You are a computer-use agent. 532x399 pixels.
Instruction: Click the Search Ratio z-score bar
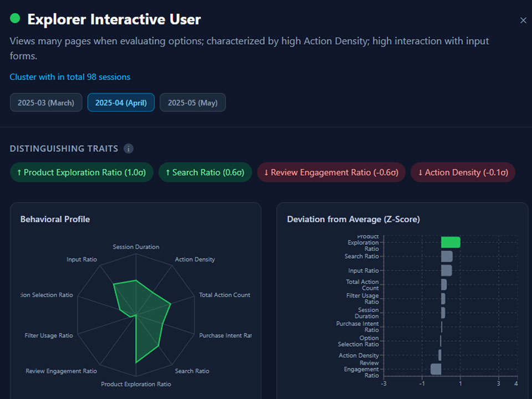[447, 257]
